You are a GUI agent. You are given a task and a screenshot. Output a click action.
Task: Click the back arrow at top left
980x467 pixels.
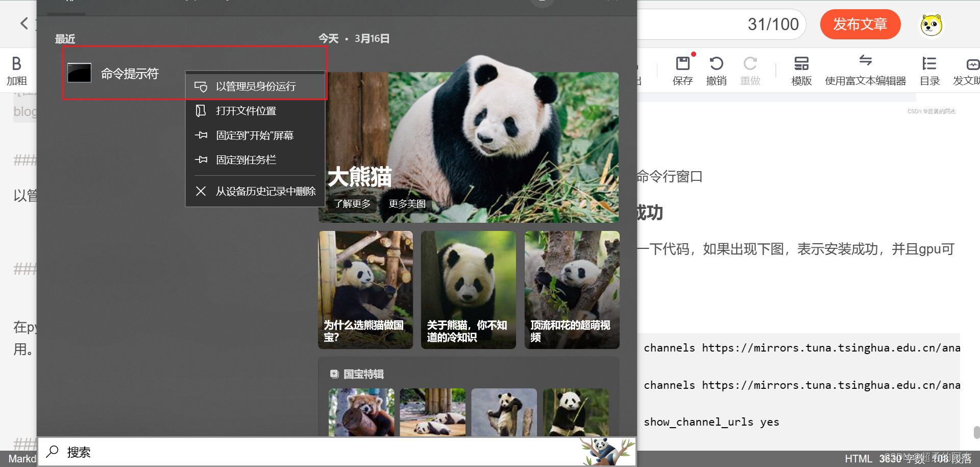(23, 24)
